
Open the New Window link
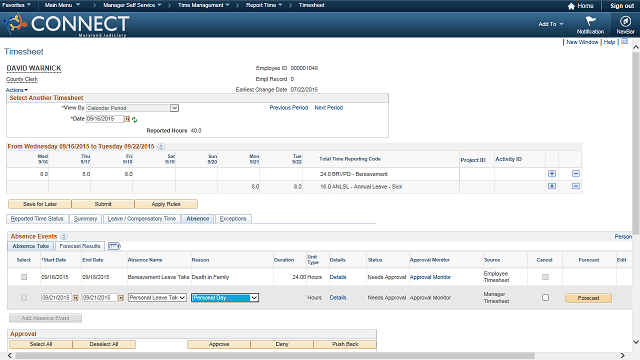582,42
